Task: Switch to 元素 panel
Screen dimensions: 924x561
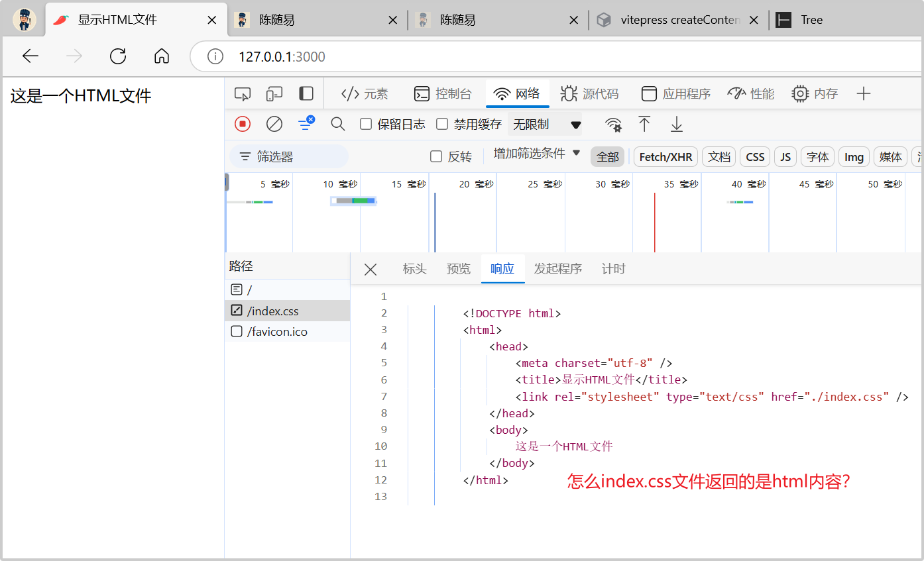Action: click(x=365, y=94)
